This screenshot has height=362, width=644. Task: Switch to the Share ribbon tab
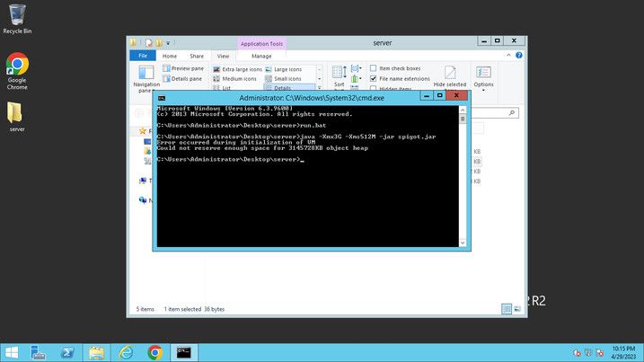click(x=196, y=56)
